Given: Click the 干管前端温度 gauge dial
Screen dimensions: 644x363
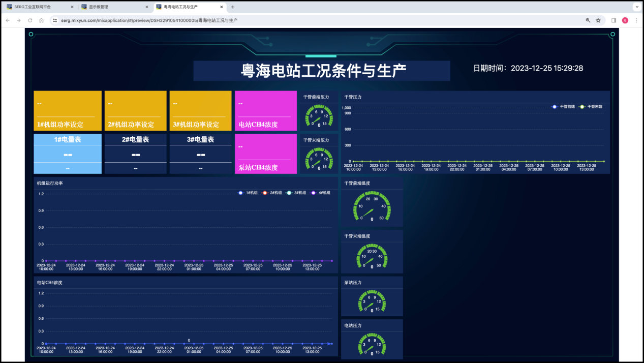Looking at the screenshot, I should [372, 206].
